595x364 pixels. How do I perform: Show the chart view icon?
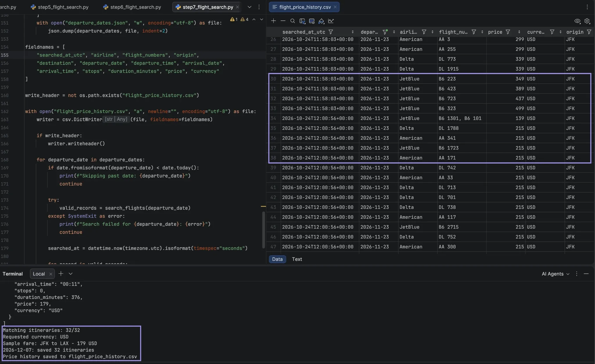[x=331, y=21]
